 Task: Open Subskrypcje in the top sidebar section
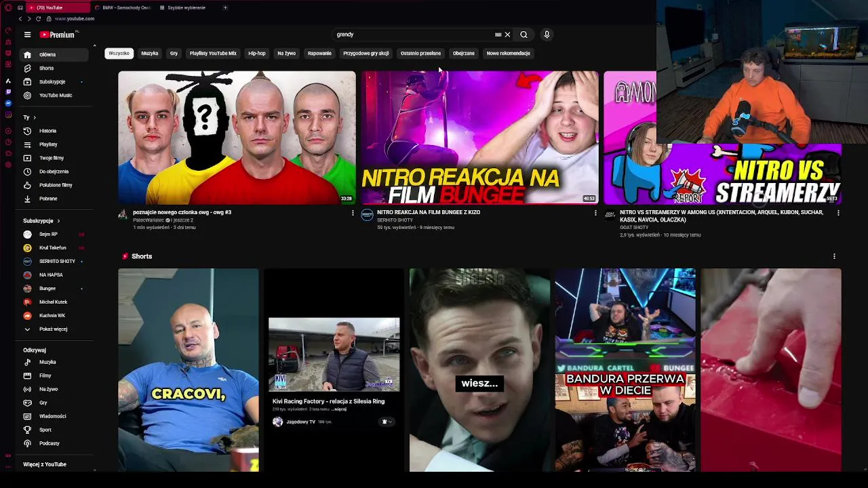click(54, 81)
